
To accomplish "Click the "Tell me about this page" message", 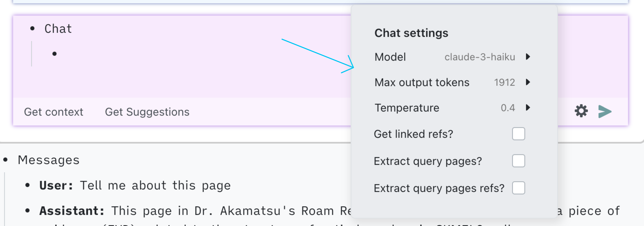I will coord(155,185).
